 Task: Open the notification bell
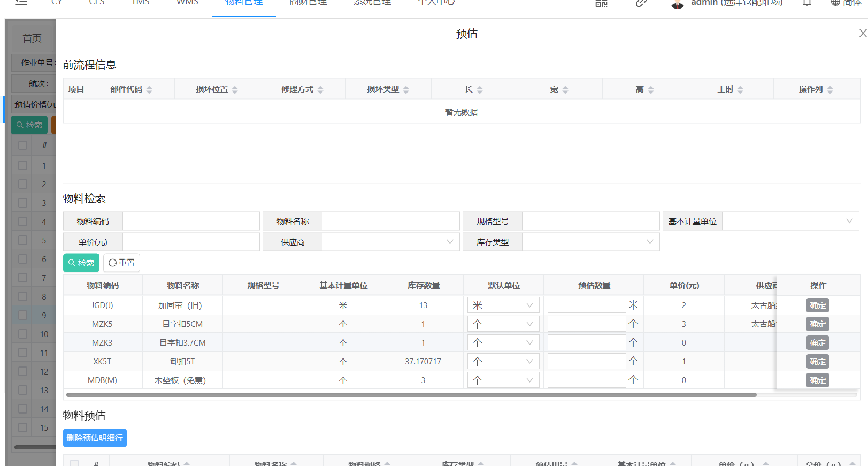pyautogui.click(x=807, y=3)
